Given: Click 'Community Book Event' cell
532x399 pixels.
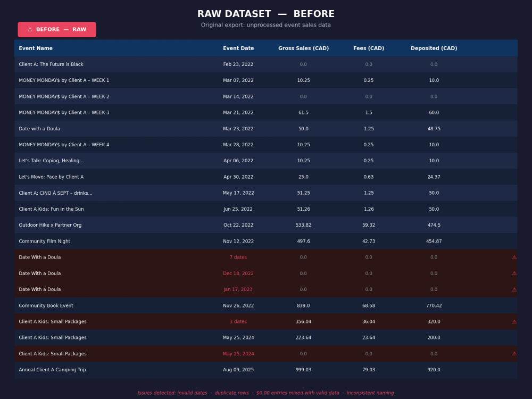Looking at the screenshot, I should click(x=46, y=305).
